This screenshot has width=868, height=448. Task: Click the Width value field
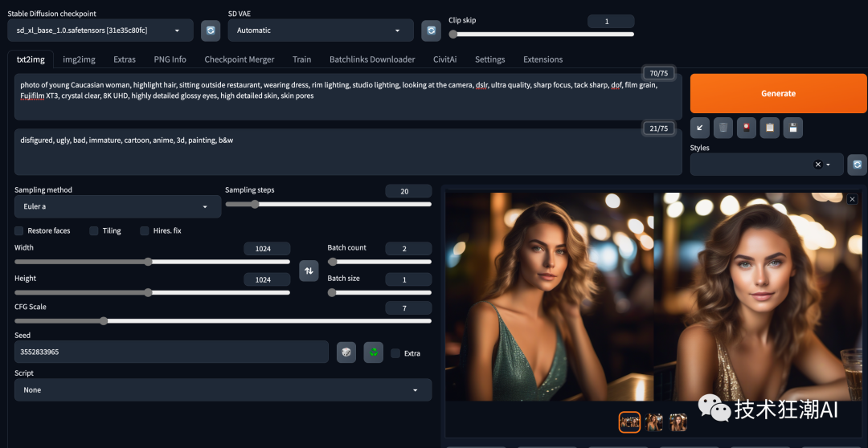click(x=267, y=249)
